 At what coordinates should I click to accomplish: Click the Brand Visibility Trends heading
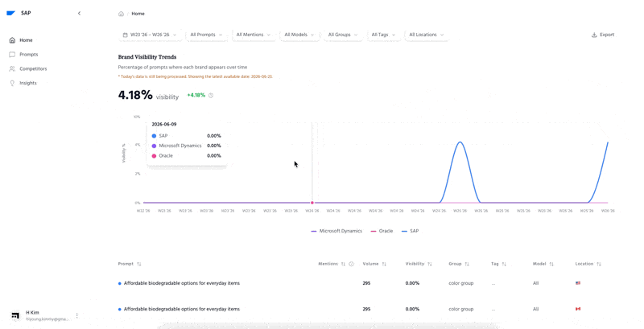point(147,57)
